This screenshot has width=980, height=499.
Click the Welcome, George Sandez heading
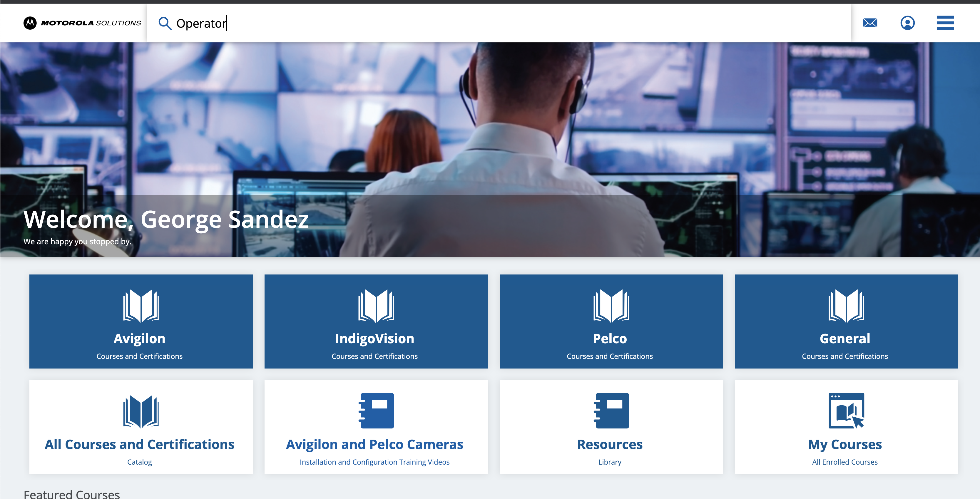(x=166, y=220)
